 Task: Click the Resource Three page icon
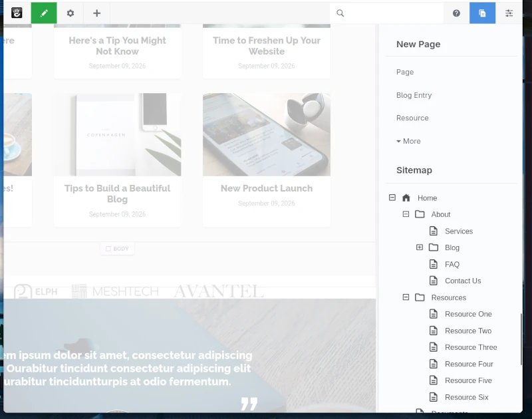click(x=434, y=347)
